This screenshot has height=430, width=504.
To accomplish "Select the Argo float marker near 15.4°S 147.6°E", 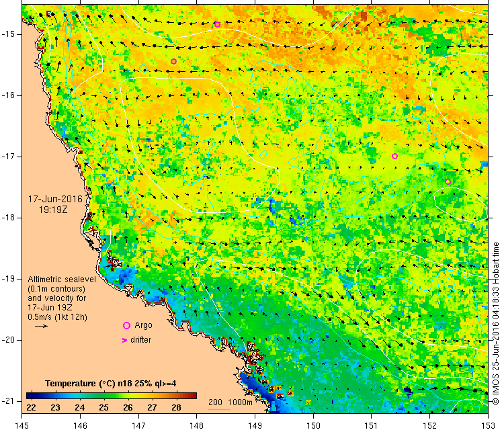I will (173, 61).
